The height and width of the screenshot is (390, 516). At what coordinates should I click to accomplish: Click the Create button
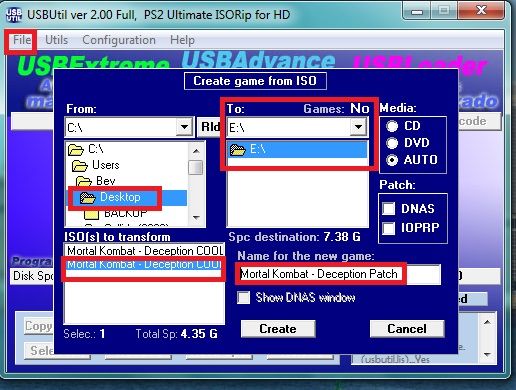pos(278,329)
